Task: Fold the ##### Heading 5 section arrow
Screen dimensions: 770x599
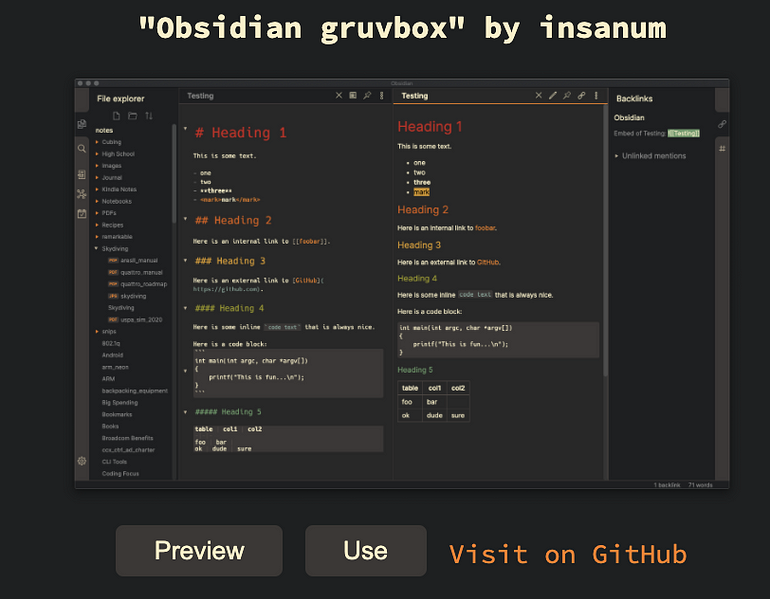Action: (x=185, y=412)
